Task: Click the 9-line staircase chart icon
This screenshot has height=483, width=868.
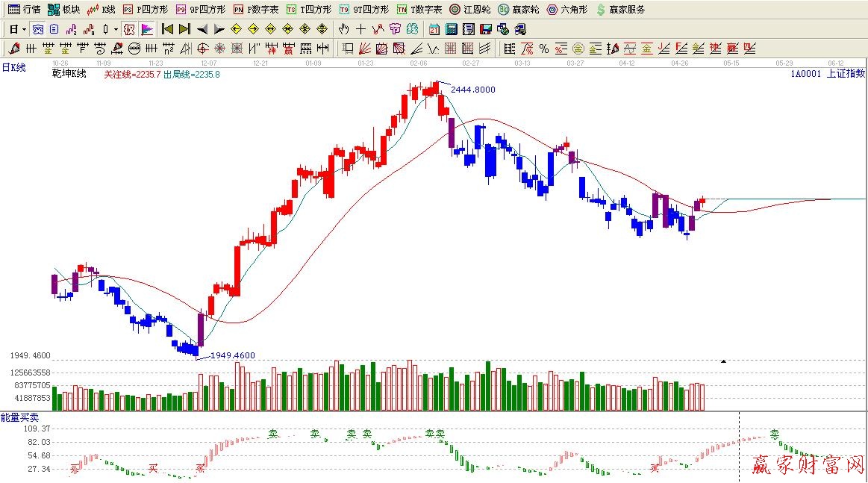Action: point(89,29)
